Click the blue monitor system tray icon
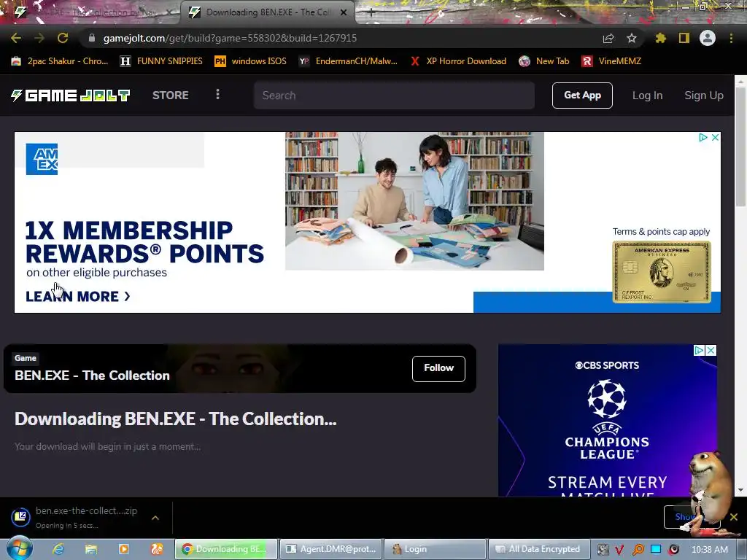Screen dimensions: 747x560 click(656, 549)
